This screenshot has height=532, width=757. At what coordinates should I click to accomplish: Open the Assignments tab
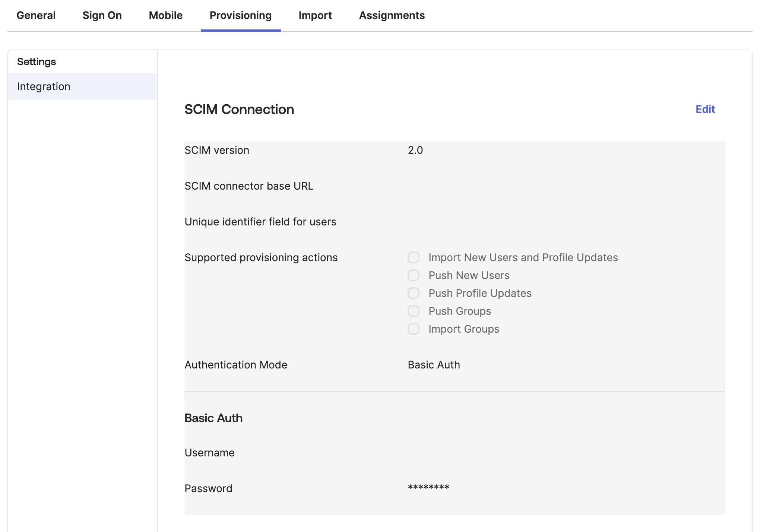pyautogui.click(x=392, y=15)
